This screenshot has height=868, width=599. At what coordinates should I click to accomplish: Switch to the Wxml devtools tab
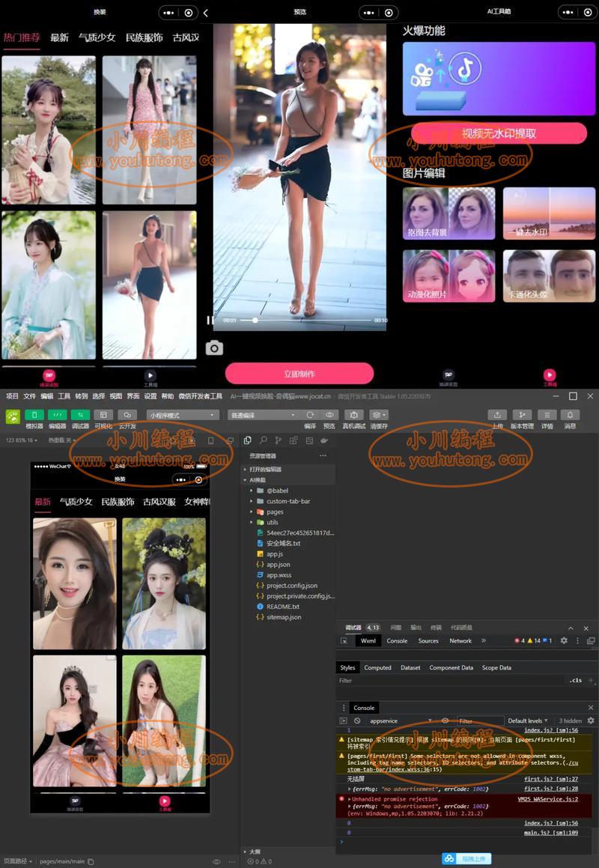tap(368, 640)
